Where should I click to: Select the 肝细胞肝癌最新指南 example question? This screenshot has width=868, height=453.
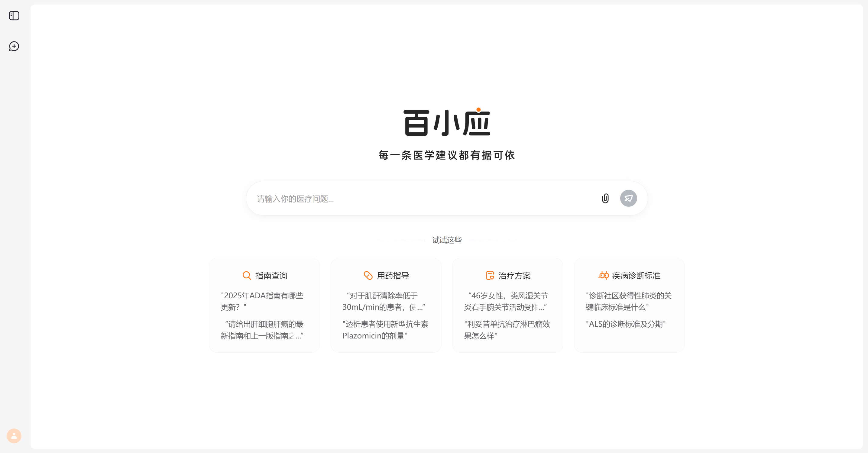coord(264,330)
